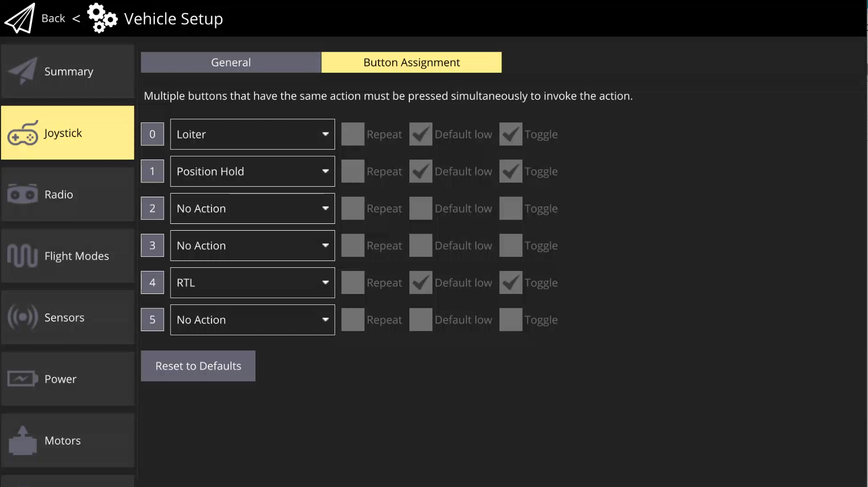868x487 pixels.
Task: Uncheck Default low for button 1
Action: click(420, 172)
